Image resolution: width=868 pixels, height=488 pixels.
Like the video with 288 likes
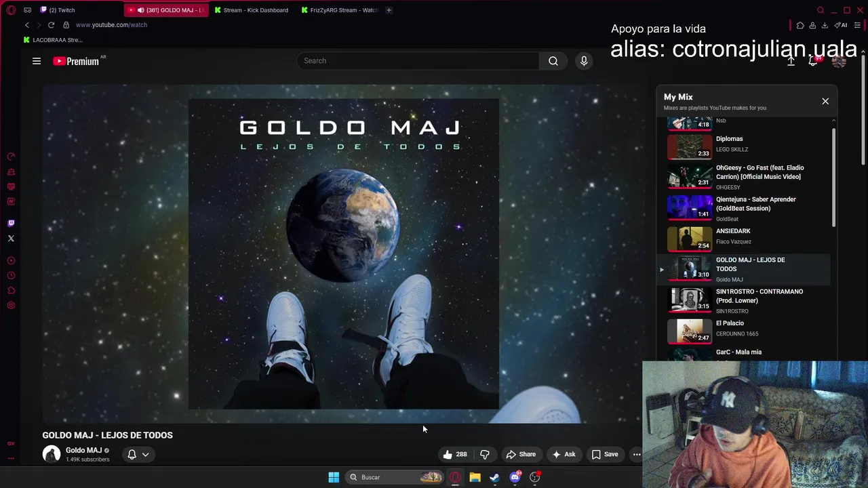(454, 455)
